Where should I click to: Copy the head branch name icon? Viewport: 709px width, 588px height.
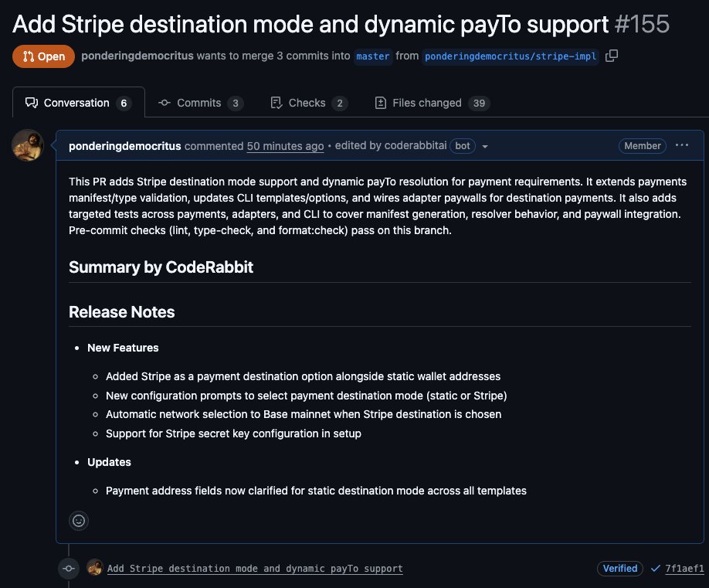pyautogui.click(x=612, y=56)
